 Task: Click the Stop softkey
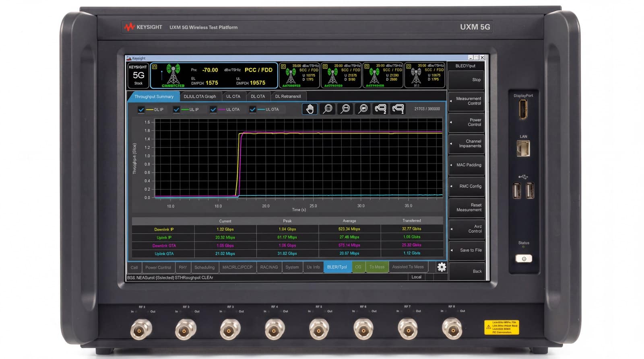[466, 80]
